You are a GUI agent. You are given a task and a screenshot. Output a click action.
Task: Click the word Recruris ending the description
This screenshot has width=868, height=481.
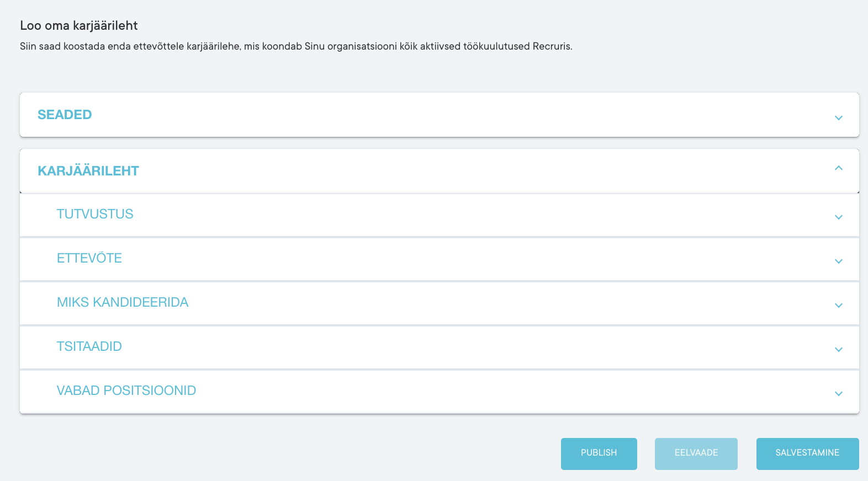552,46
